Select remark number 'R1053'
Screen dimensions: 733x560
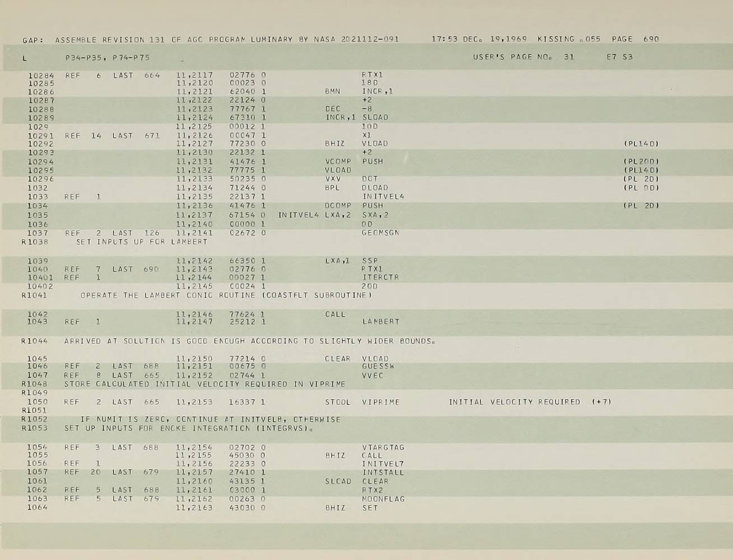(x=34, y=428)
